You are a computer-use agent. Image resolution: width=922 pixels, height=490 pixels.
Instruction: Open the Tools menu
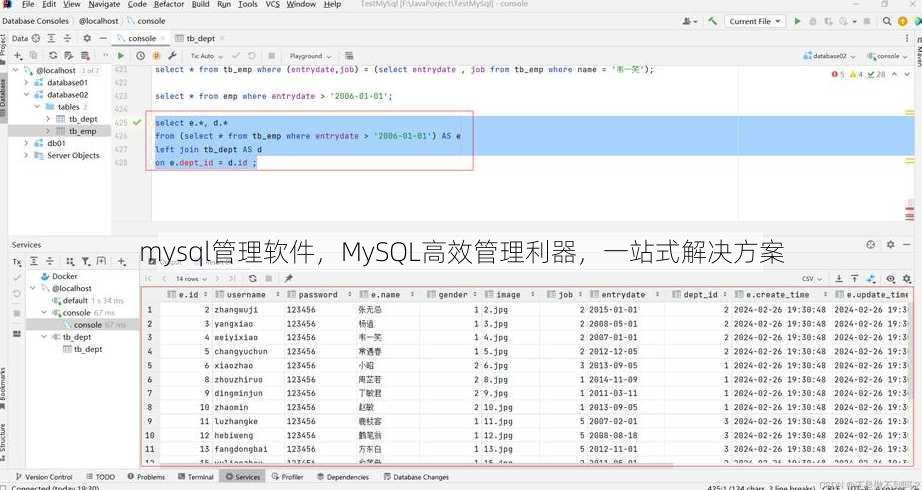pos(248,4)
